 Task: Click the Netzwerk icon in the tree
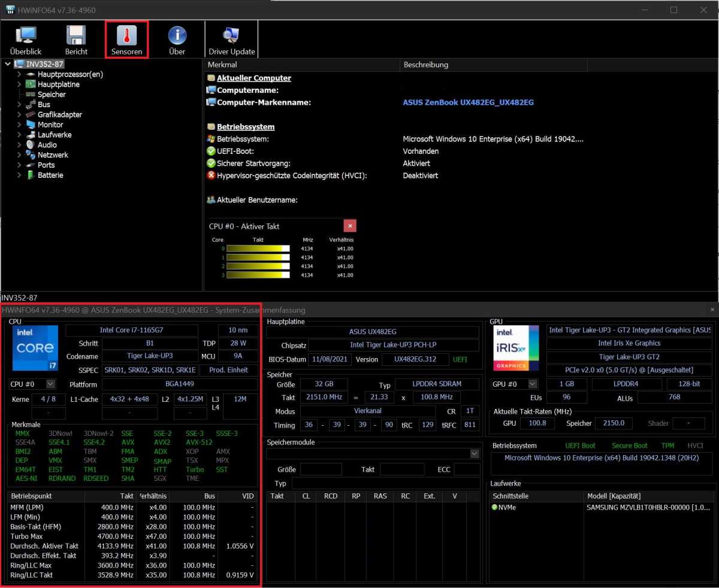pyautogui.click(x=31, y=155)
